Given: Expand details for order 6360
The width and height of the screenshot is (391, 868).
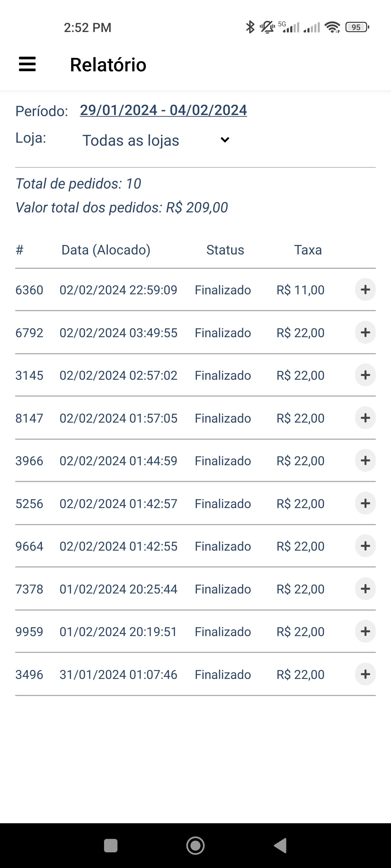Looking at the screenshot, I should pos(365,289).
